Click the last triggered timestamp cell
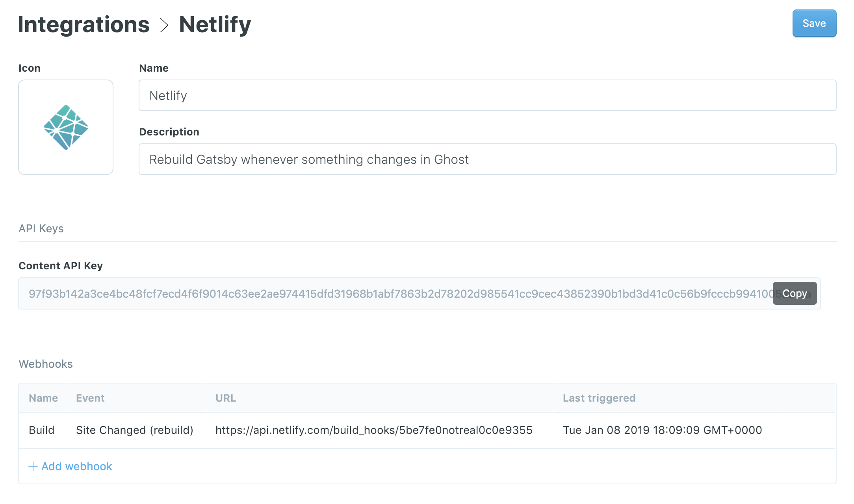Image resolution: width=854 pixels, height=504 pixels. pyautogui.click(x=662, y=430)
